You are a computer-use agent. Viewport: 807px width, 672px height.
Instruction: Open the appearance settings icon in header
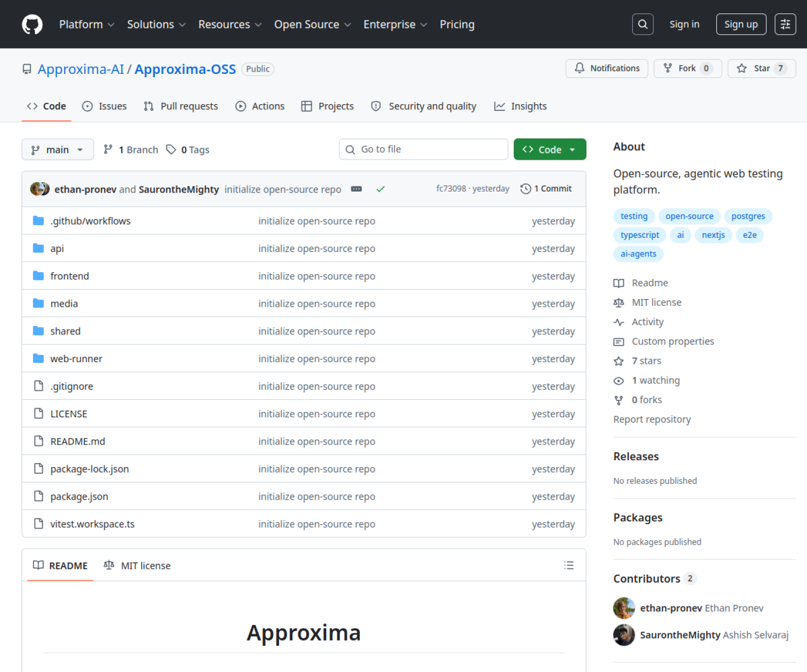(785, 24)
